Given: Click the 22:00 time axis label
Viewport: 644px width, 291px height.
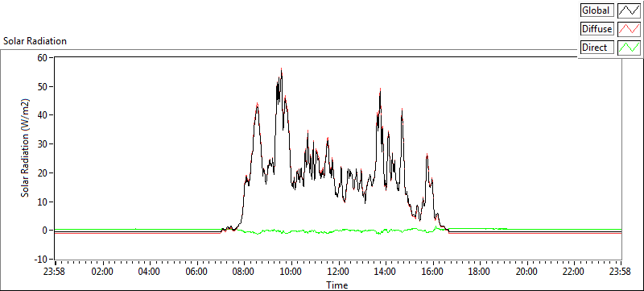Looking at the screenshot, I should pos(574,272).
